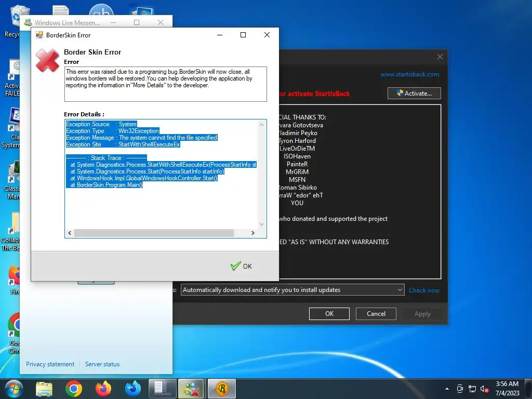532x399 pixels.
Task: Click the error description text box
Action: point(166,84)
